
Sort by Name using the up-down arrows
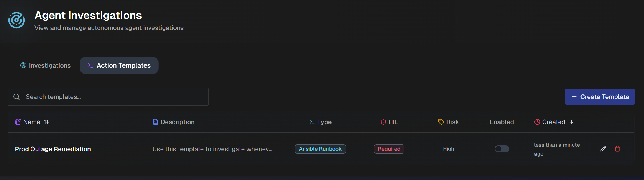(47, 122)
